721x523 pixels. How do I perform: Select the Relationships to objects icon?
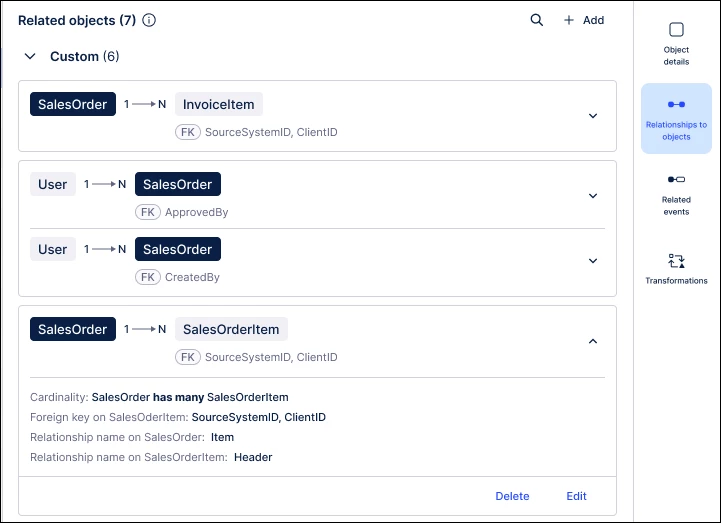click(676, 104)
